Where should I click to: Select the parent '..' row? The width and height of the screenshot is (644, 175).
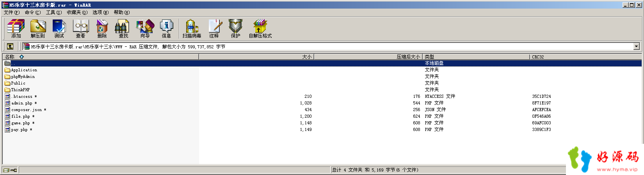pos(322,63)
